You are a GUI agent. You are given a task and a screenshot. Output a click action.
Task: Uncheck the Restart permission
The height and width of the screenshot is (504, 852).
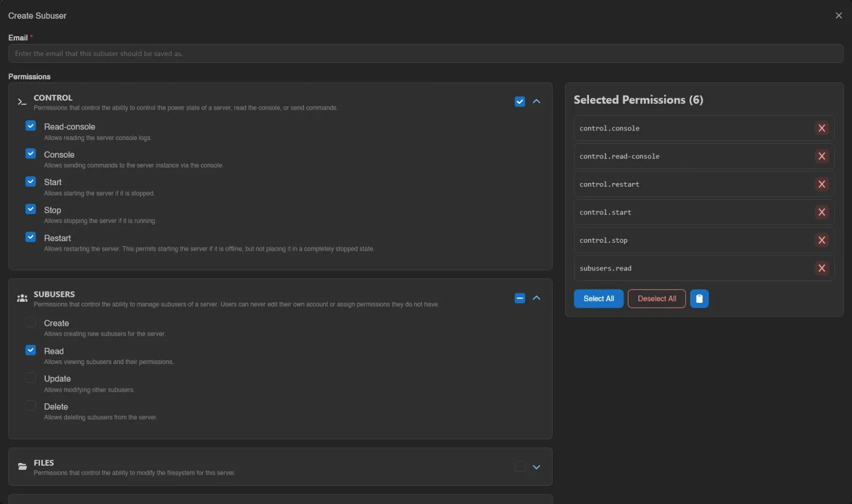[x=31, y=237]
